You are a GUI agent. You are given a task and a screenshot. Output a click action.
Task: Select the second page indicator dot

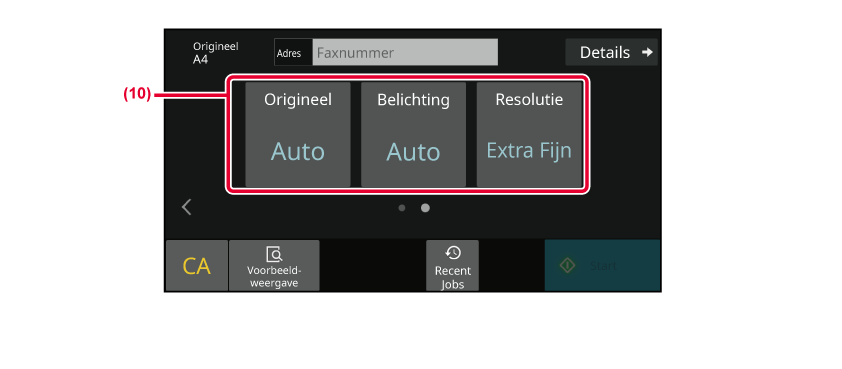(425, 208)
